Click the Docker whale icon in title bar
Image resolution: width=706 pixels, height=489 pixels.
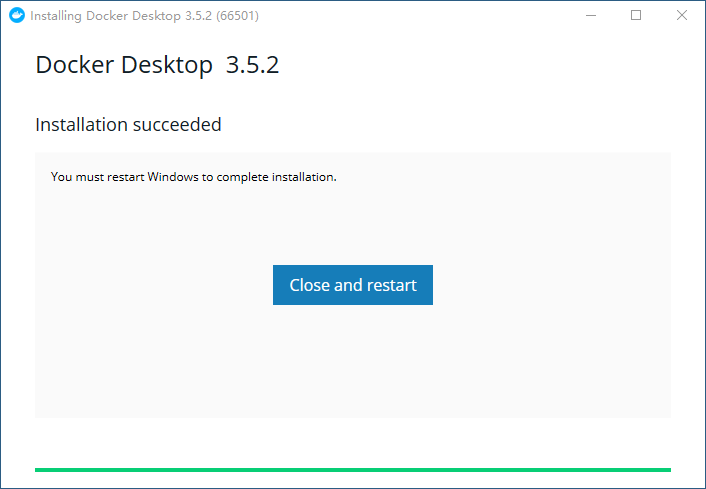click(x=17, y=15)
